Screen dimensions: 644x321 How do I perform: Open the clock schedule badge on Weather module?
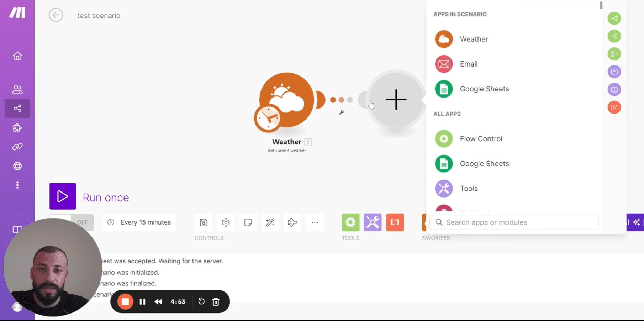pos(268,119)
